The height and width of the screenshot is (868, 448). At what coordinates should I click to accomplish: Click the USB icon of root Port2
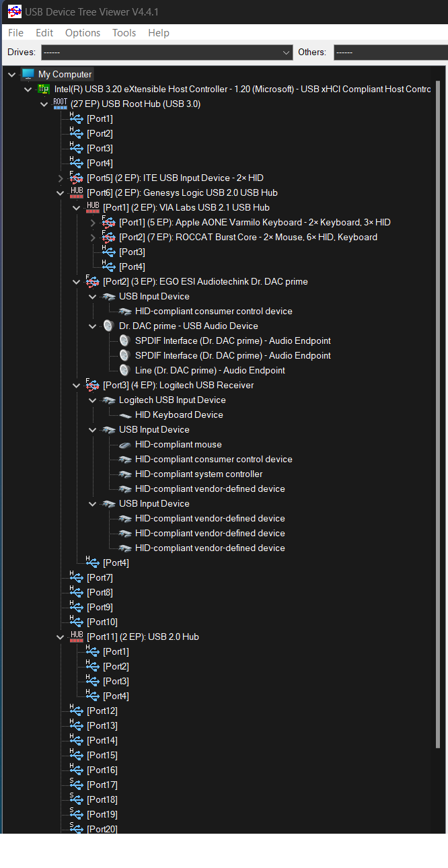click(x=77, y=133)
